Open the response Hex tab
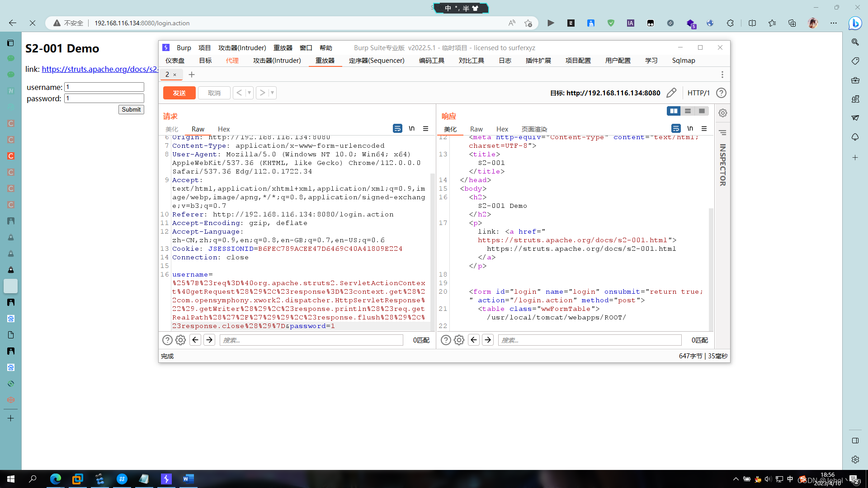The image size is (868, 488). tap(502, 129)
